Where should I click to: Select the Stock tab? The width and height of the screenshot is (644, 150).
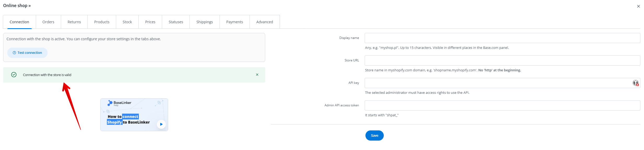point(127,22)
